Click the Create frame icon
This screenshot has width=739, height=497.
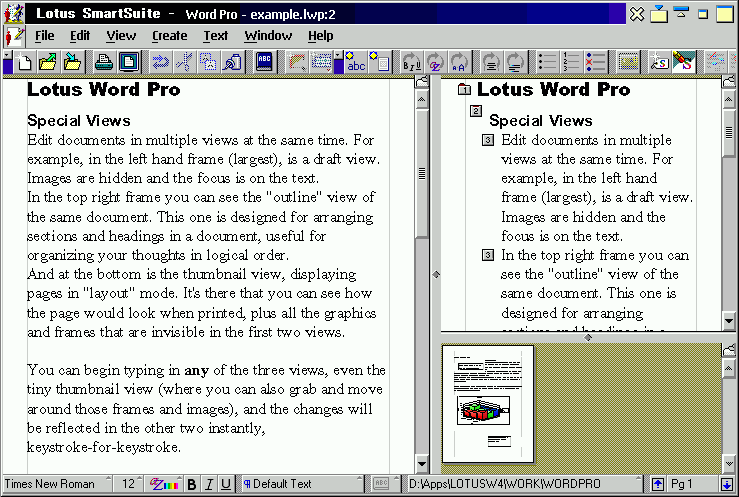(x=297, y=62)
